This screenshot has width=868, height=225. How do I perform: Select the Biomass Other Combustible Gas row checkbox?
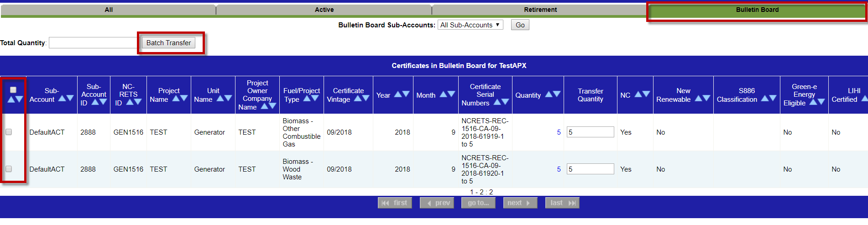click(x=9, y=132)
